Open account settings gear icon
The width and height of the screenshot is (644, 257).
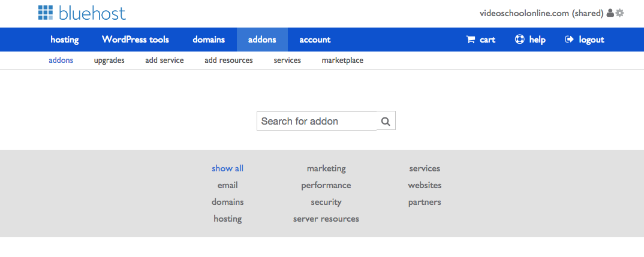coord(620,13)
